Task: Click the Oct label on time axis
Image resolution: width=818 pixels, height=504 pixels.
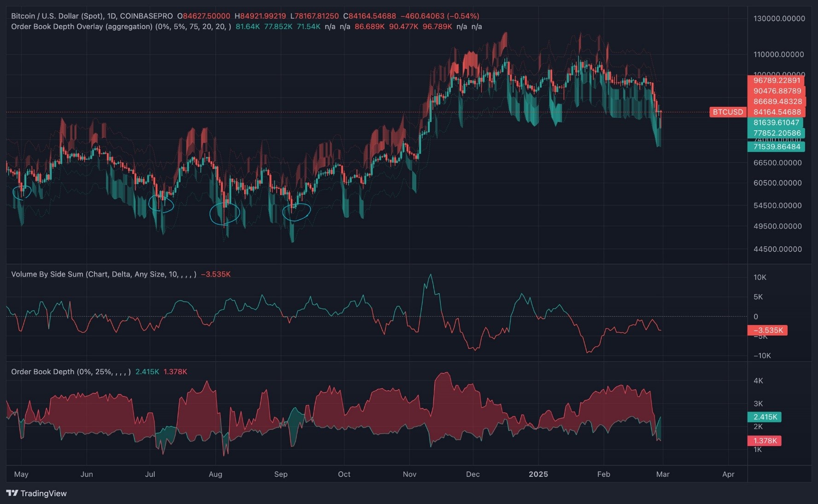Action: (x=344, y=474)
